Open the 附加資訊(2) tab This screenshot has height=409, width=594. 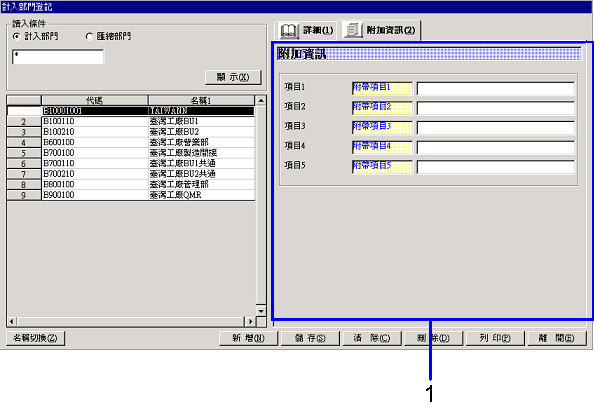[x=380, y=30]
